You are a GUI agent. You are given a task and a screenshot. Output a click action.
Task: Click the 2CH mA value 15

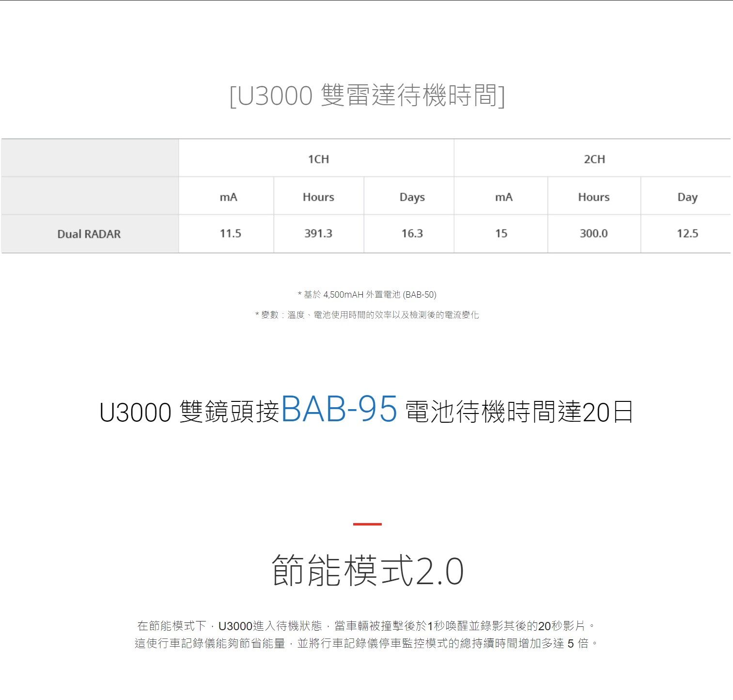(x=501, y=233)
